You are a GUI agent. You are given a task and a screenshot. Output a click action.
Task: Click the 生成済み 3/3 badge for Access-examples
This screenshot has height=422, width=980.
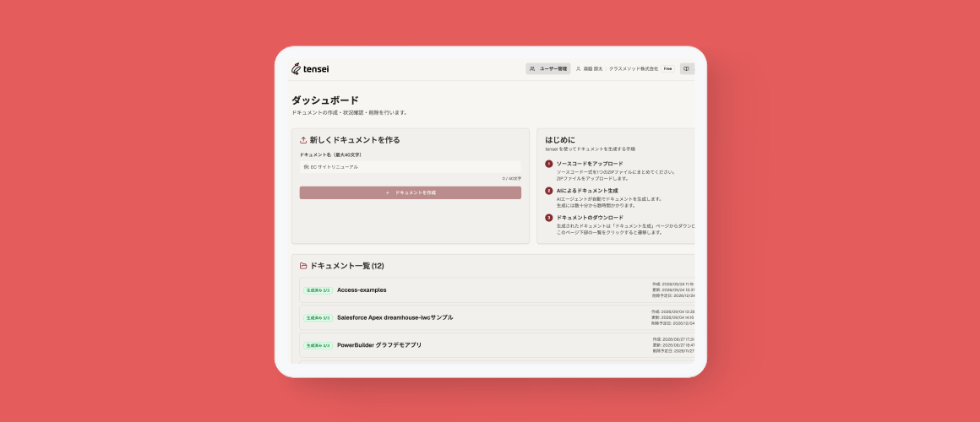click(318, 290)
